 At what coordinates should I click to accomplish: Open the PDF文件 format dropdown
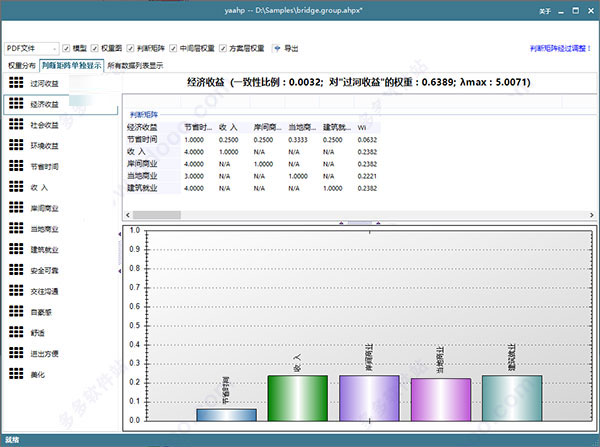(x=30, y=48)
